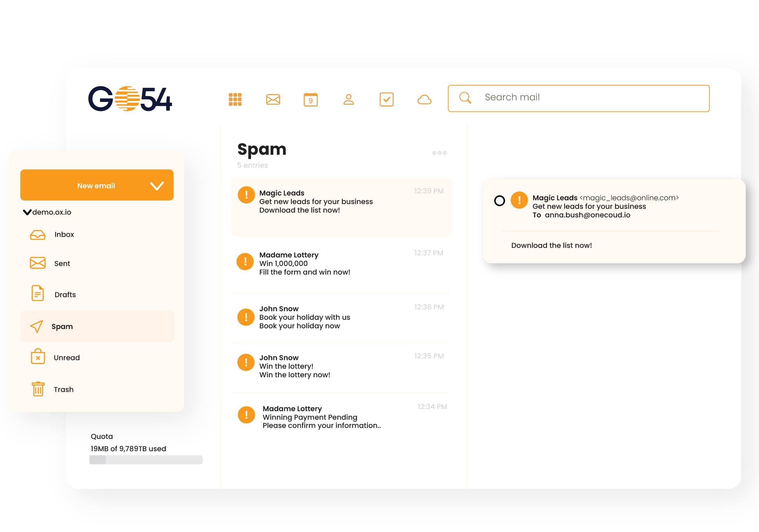Click the Trash bin icon
This screenshot has width=759, height=532.
pyautogui.click(x=38, y=389)
